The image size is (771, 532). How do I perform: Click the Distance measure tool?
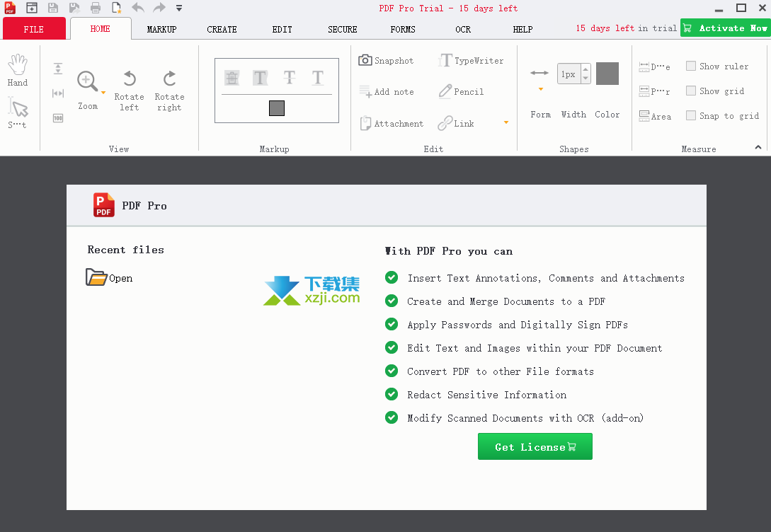pyautogui.click(x=654, y=66)
